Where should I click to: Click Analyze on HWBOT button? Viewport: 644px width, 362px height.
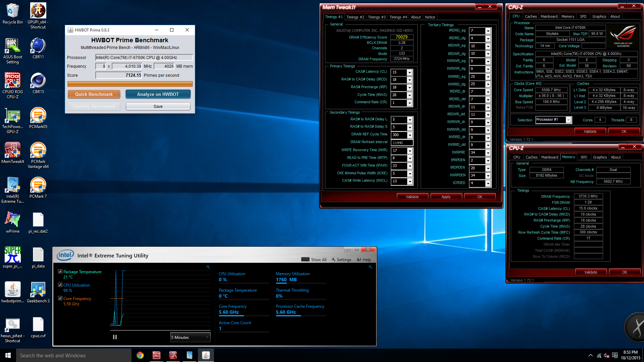coord(158,95)
